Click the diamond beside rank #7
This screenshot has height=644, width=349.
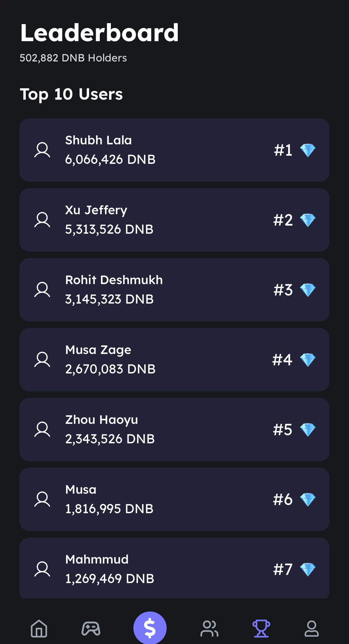308,570
